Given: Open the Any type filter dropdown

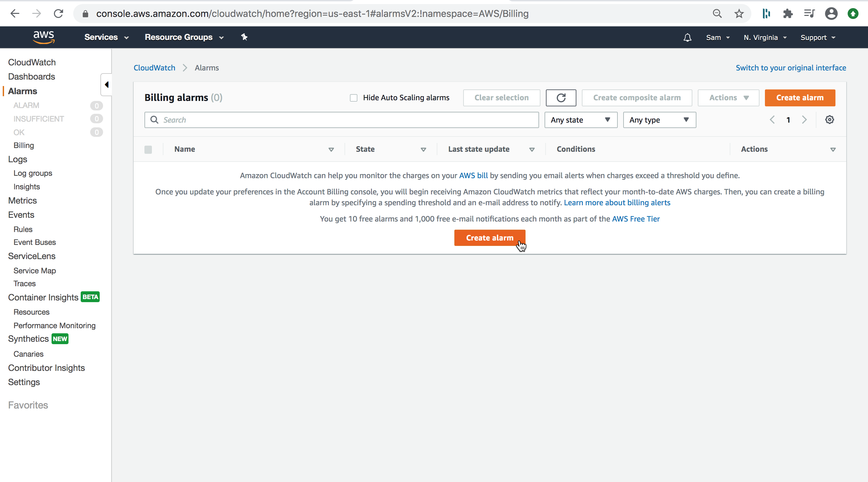Looking at the screenshot, I should pyautogui.click(x=659, y=120).
